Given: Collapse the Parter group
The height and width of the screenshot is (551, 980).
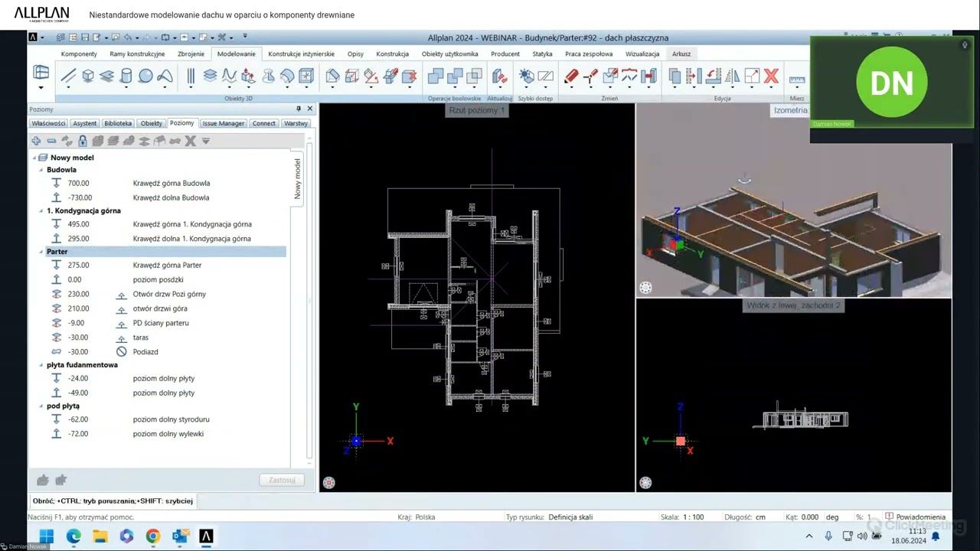Looking at the screenshot, I should pyautogui.click(x=41, y=252).
